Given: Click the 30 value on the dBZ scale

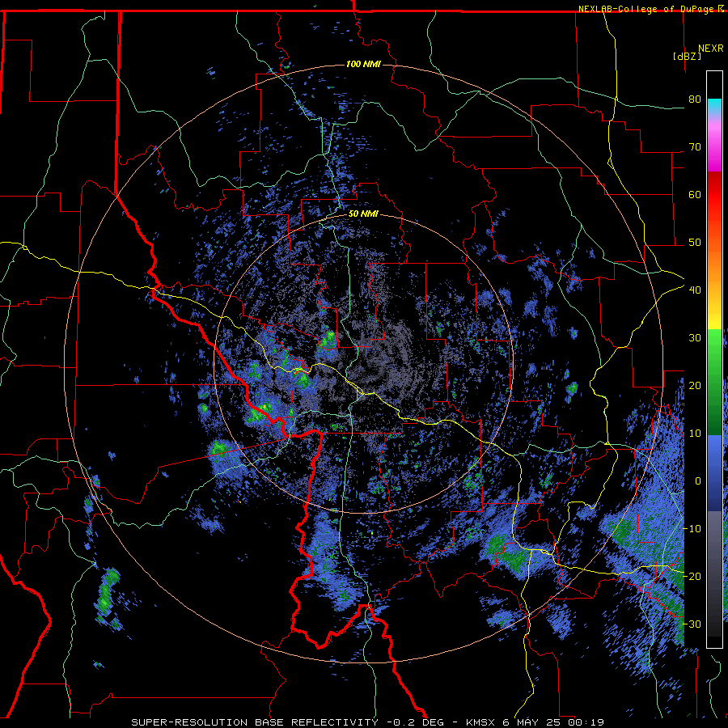Looking at the screenshot, I should pyautogui.click(x=695, y=337).
